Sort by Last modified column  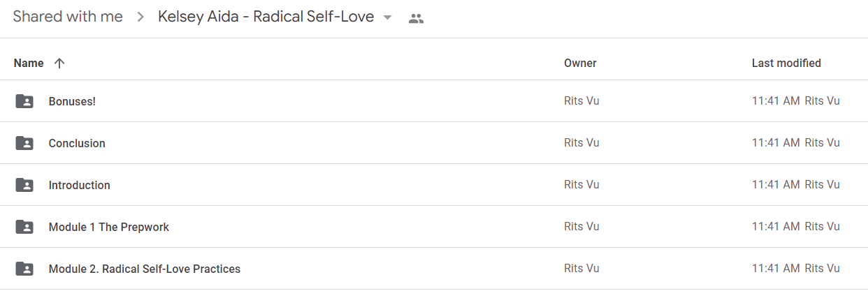pyautogui.click(x=786, y=63)
